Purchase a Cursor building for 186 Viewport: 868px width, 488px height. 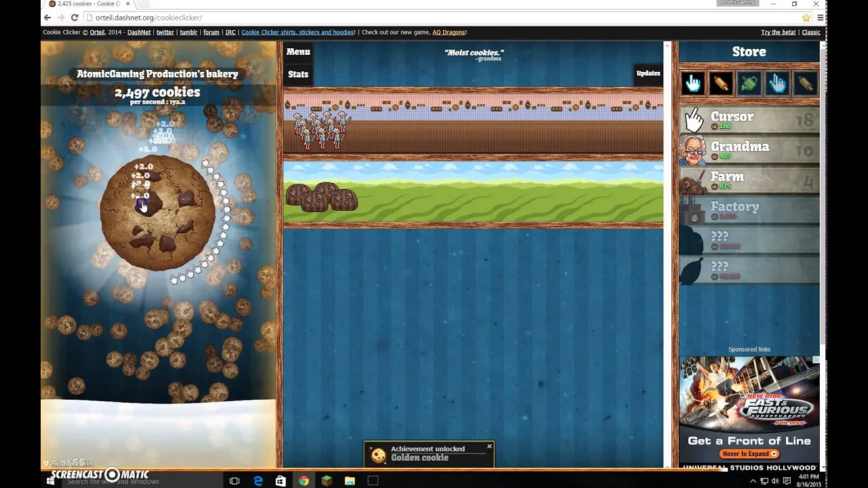[x=749, y=120]
